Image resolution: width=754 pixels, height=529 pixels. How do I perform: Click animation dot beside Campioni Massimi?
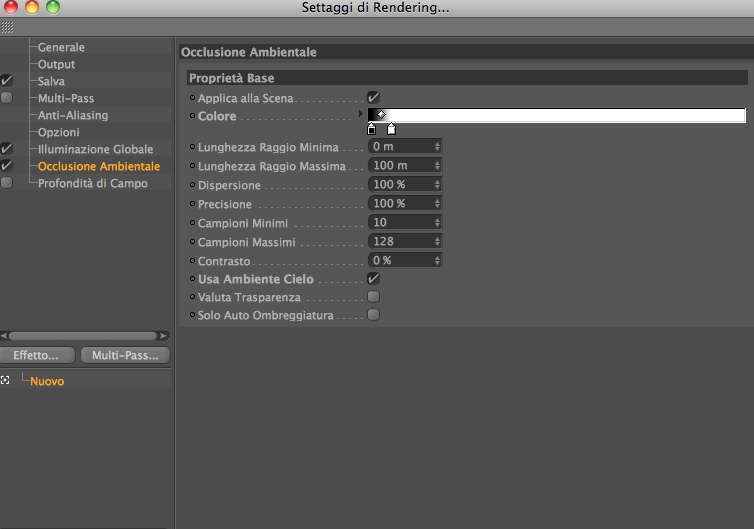[x=192, y=241]
